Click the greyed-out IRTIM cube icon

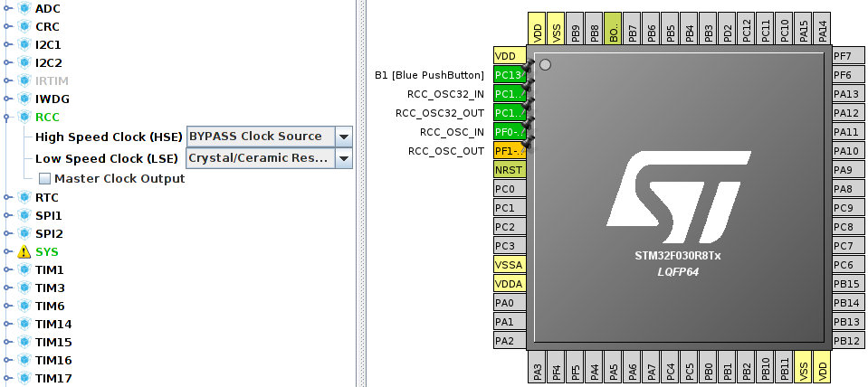pyautogui.click(x=24, y=80)
